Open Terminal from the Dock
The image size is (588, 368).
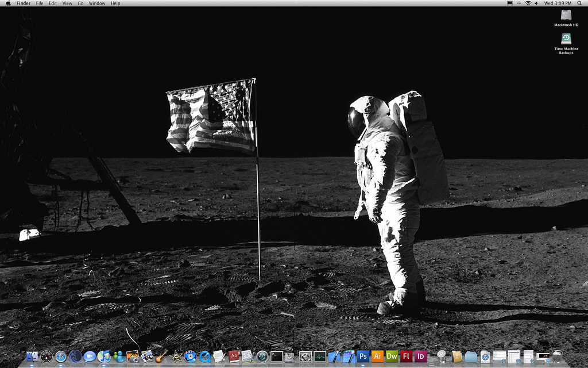coord(277,356)
